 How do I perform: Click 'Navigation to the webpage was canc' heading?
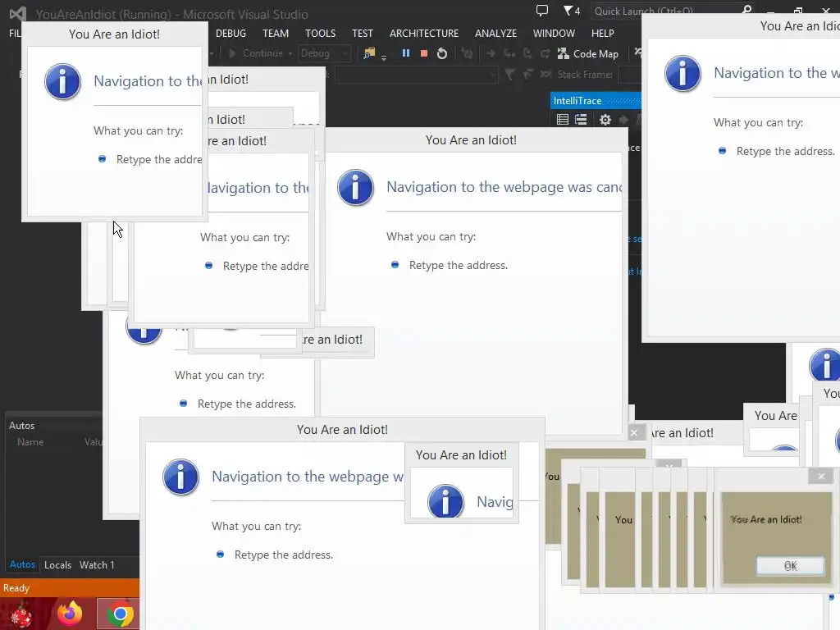coord(504,187)
